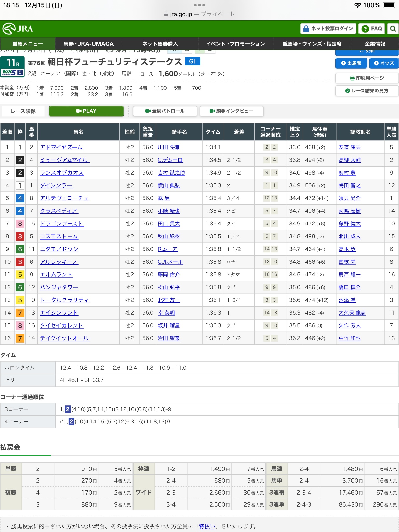Play the race video with PLAY
The image size is (399, 532).
pyautogui.click(x=86, y=111)
